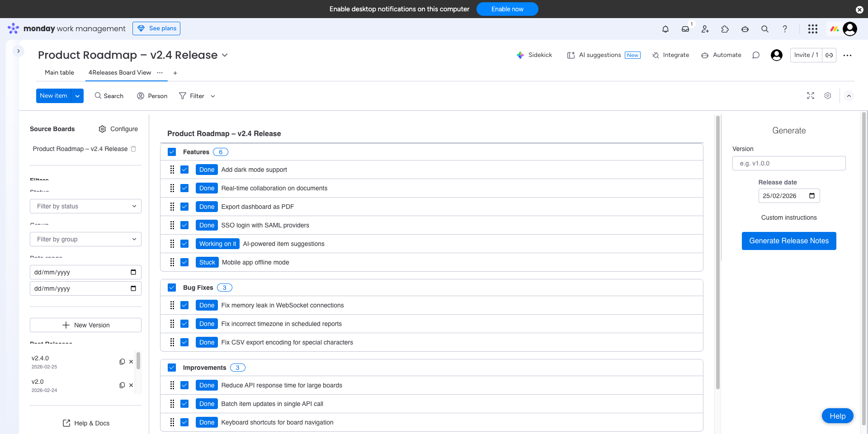Open the nine-dot products switcher
The width and height of the screenshot is (868, 434).
[x=813, y=29]
